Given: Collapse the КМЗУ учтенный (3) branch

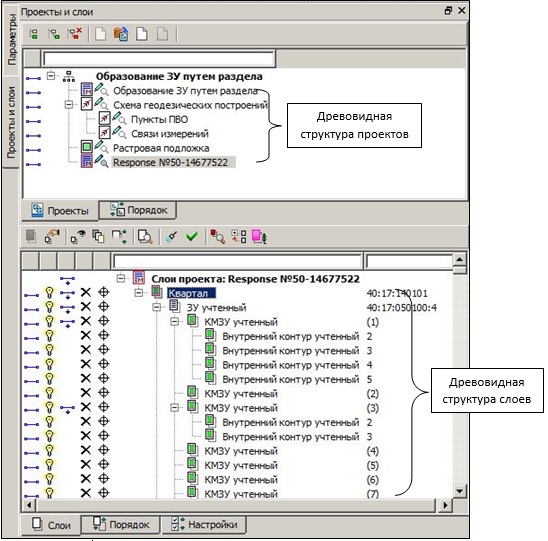Looking at the screenshot, I should click(x=174, y=407).
